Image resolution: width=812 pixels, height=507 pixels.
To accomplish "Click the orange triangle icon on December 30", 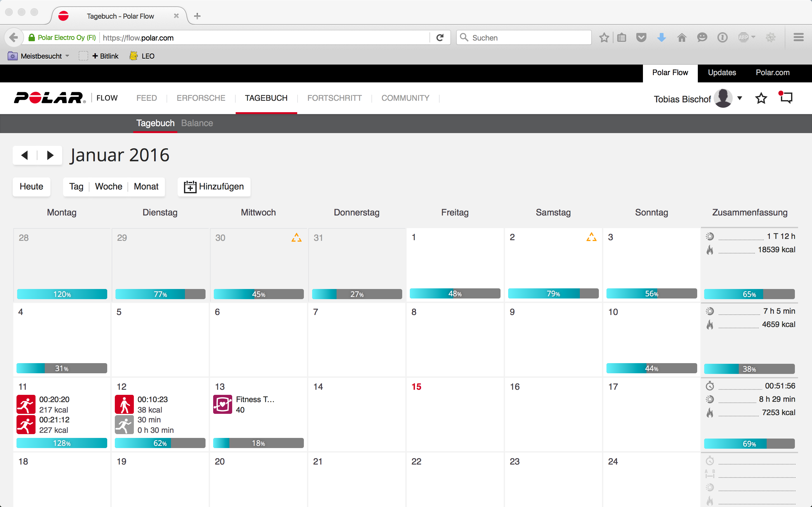I will 296,237.
